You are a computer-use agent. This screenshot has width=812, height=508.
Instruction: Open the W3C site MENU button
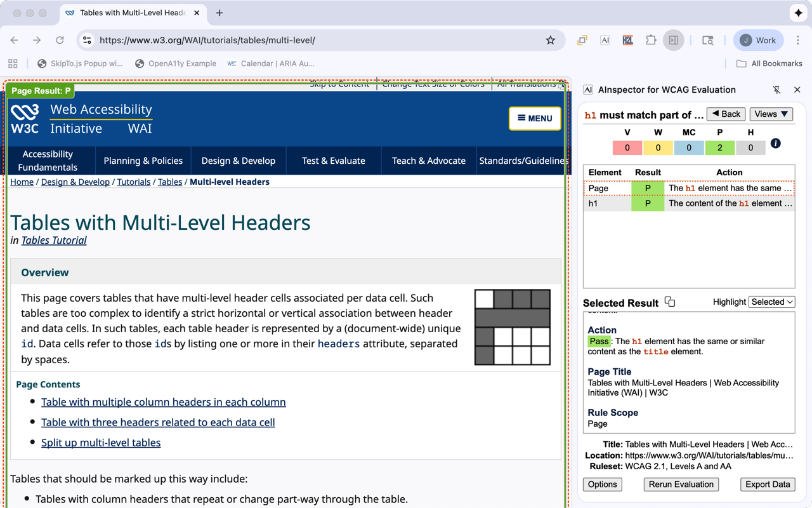click(535, 118)
